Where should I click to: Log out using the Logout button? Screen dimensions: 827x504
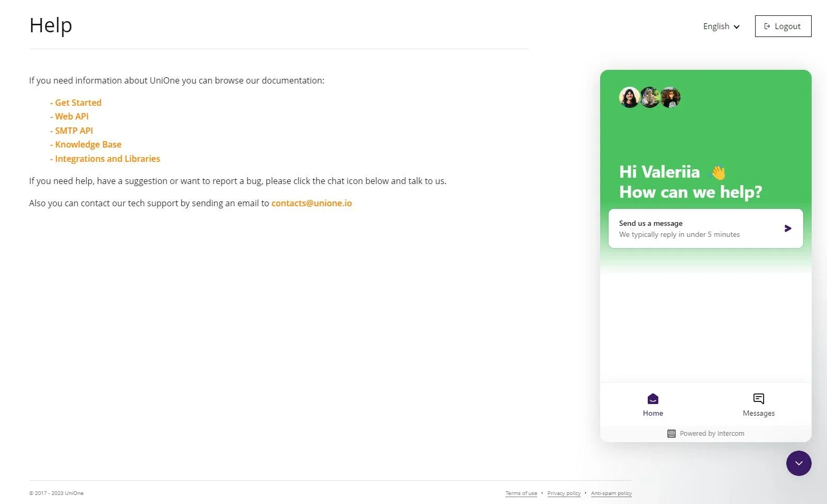[x=783, y=26]
